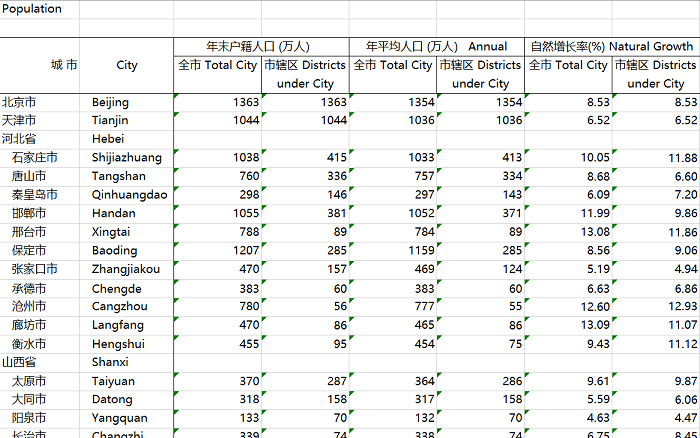Click Cangzhou's 12.93 district growth cell
This screenshot has height=438, width=700.
coord(656,306)
